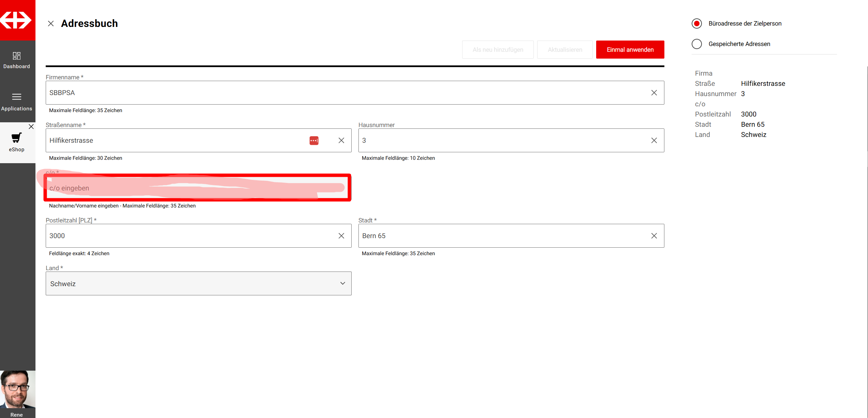The image size is (868, 418).
Task: Click the SBB logo icon
Action: tap(16, 20)
